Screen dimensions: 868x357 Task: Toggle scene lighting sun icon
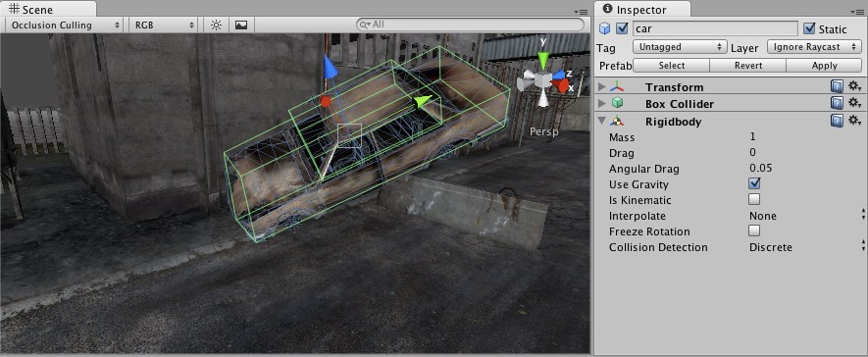216,25
